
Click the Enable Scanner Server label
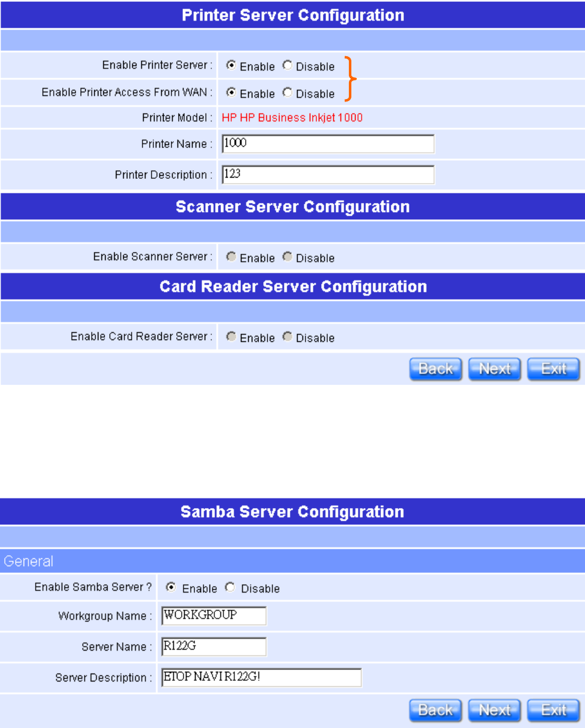click(x=153, y=257)
